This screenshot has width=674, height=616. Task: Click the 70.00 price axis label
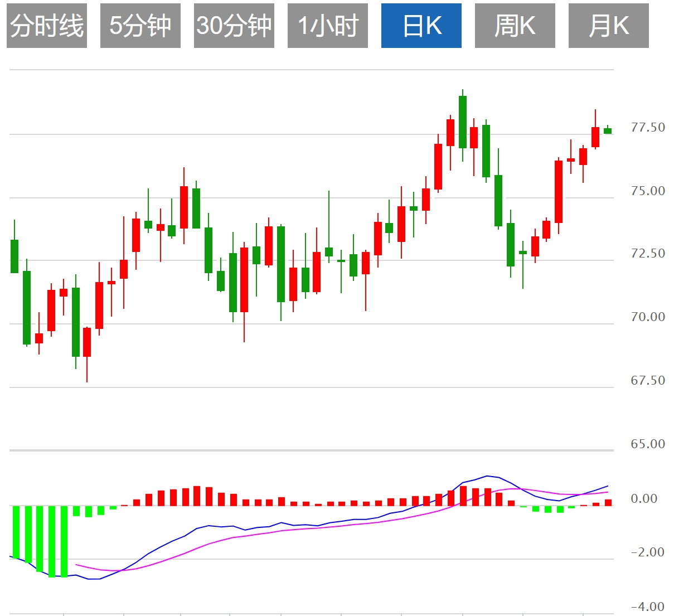coord(648,317)
